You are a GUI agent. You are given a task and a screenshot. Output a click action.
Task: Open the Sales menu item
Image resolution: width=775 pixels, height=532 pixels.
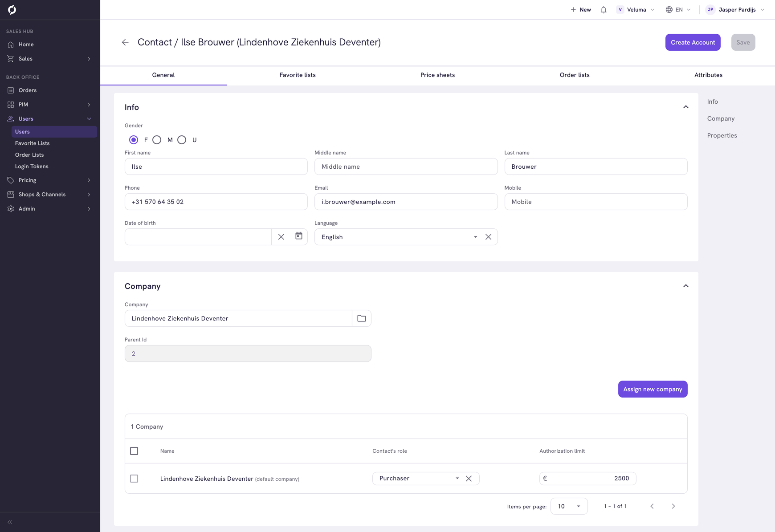pos(25,59)
